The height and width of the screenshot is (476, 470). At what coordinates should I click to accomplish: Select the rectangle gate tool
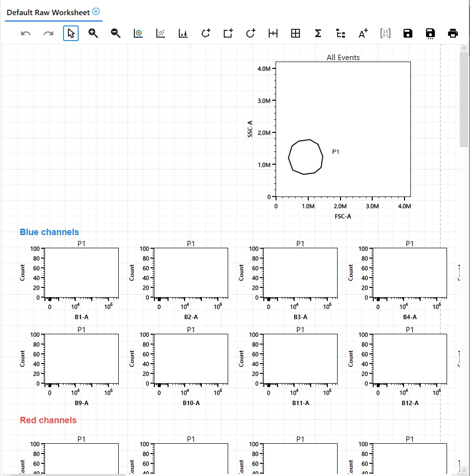[227, 33]
